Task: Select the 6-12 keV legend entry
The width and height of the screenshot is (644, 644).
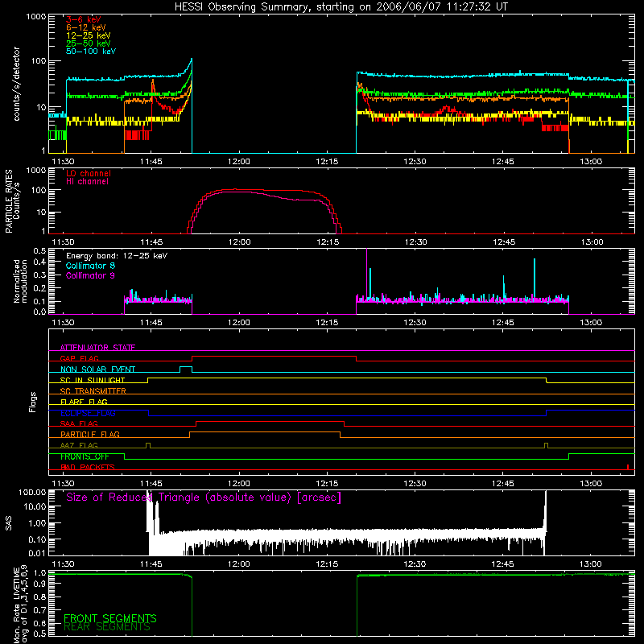Action: tap(86, 27)
